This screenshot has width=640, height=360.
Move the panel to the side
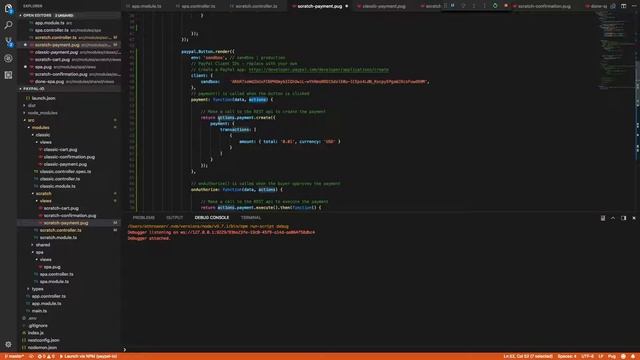tap(624, 218)
